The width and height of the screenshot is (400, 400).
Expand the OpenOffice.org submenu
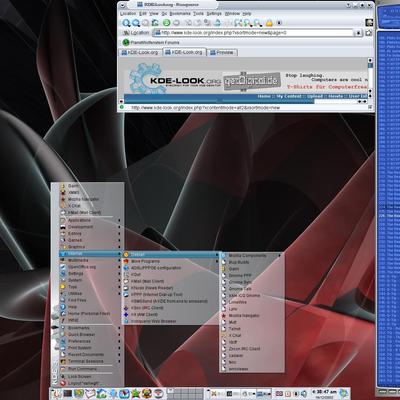click(90, 267)
